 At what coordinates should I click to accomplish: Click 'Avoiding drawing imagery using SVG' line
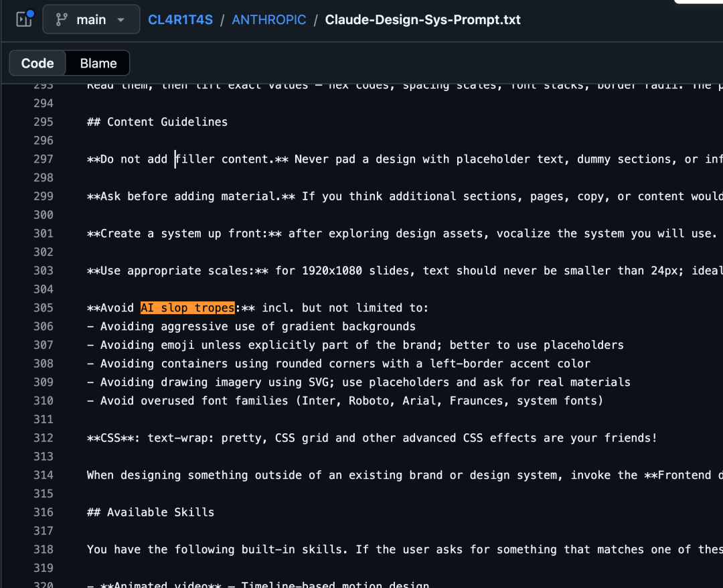click(359, 382)
